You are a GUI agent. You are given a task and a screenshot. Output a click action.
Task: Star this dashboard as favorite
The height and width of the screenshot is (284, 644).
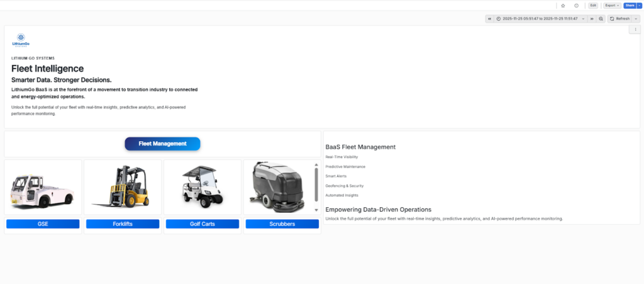coord(563,5)
